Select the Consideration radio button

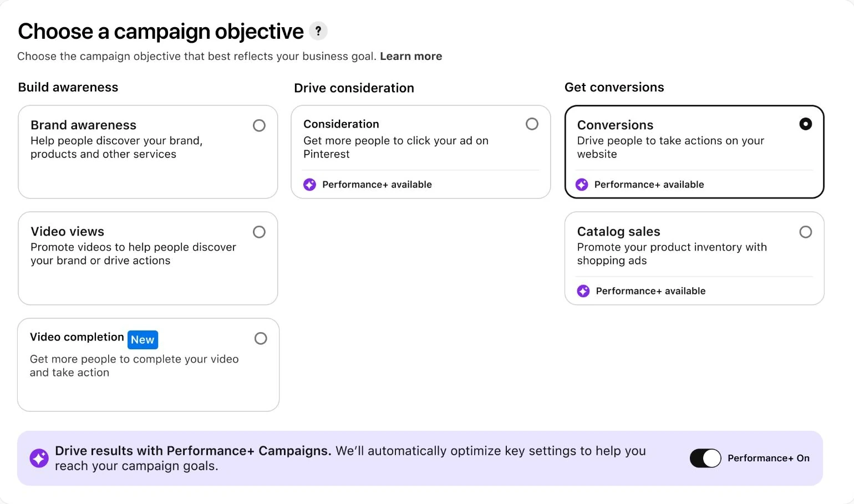click(x=532, y=124)
